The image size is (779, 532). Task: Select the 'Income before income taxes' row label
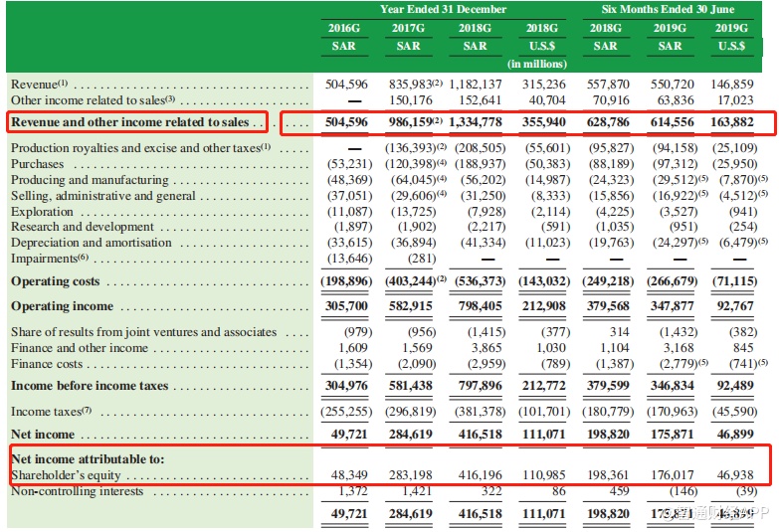coord(90,386)
